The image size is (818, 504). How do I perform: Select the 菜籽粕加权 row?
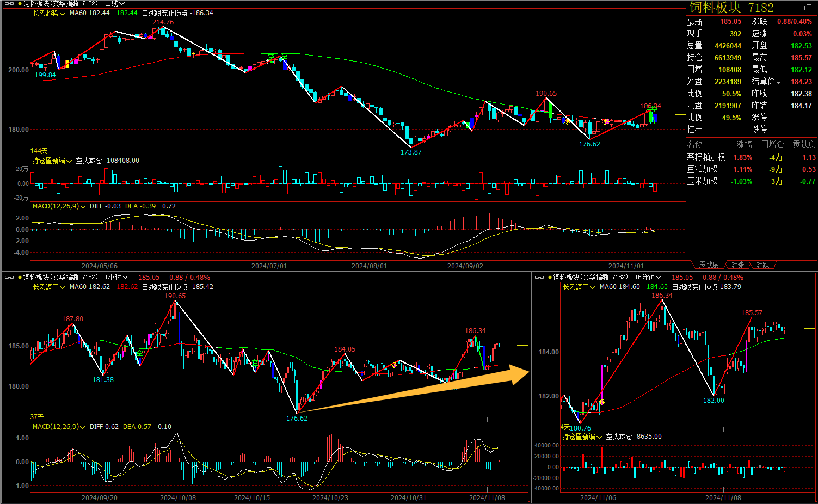(x=706, y=157)
